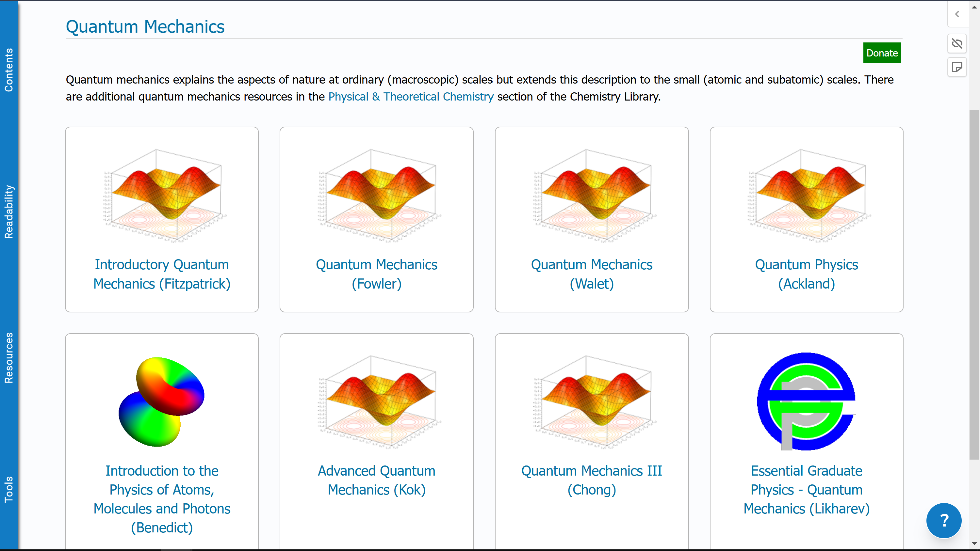Image resolution: width=980 pixels, height=551 pixels.
Task: Open the Physical & Theoretical Chemistry link
Action: [411, 97]
